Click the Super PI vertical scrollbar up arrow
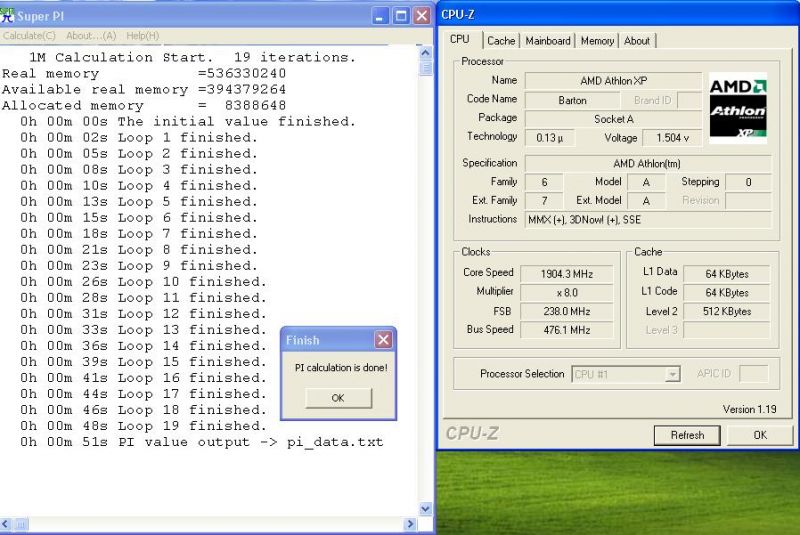This screenshot has width=800, height=535. point(426,52)
